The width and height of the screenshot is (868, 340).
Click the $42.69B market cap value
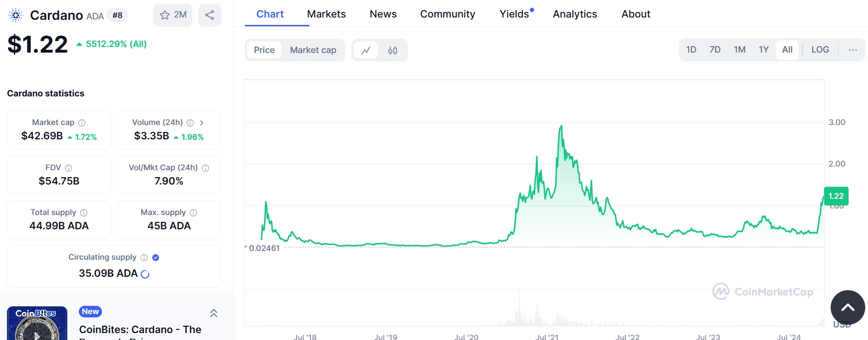click(42, 136)
